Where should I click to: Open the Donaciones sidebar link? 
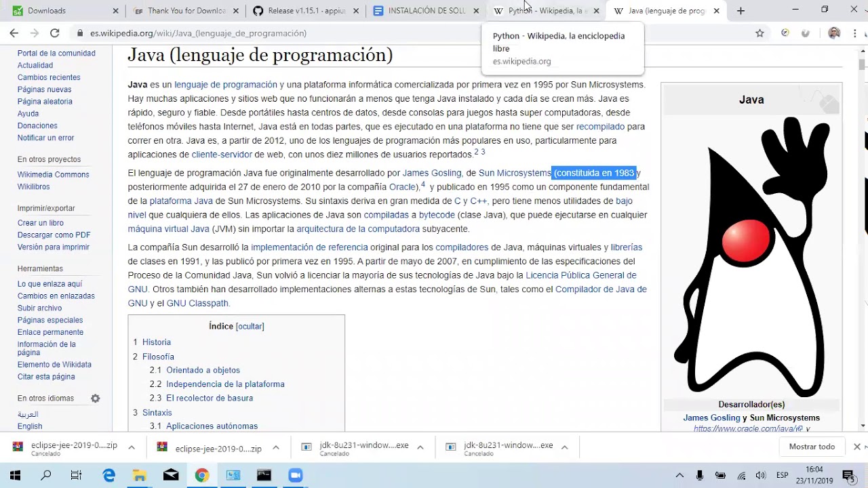37,126
